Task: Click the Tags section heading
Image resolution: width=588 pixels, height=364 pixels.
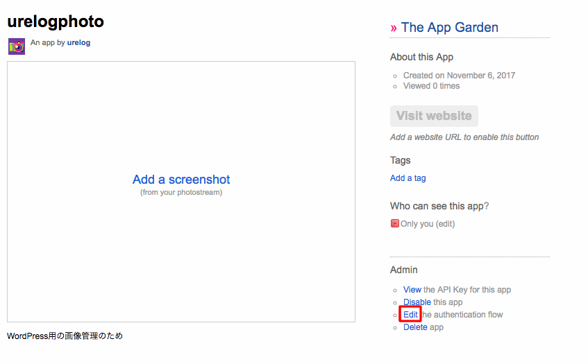Action: pos(400,161)
